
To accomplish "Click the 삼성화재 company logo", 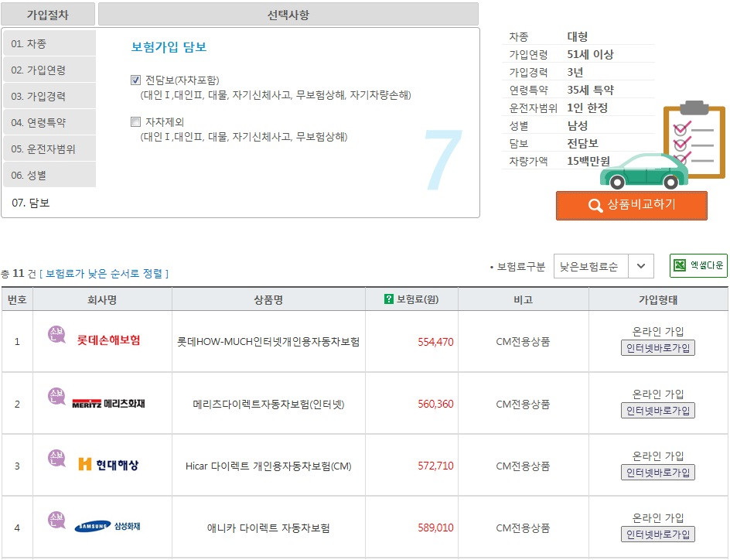I will click(107, 527).
